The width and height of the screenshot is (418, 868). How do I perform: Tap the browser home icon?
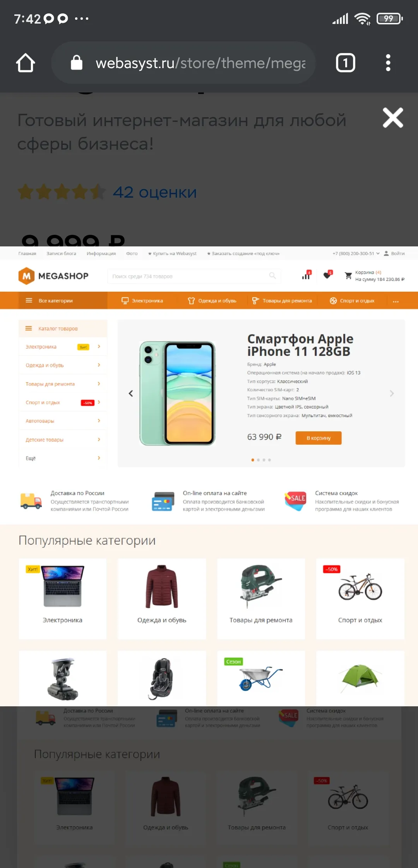click(26, 63)
